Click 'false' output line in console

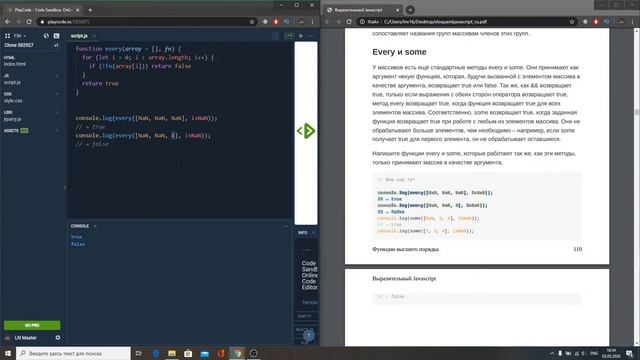click(78, 244)
